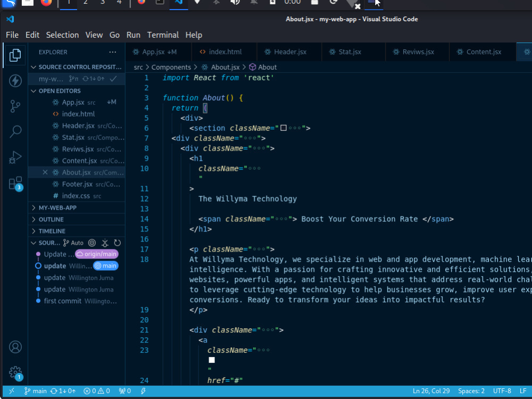532x399 pixels.
Task: Collapse the Open Editors section
Action: click(76, 91)
